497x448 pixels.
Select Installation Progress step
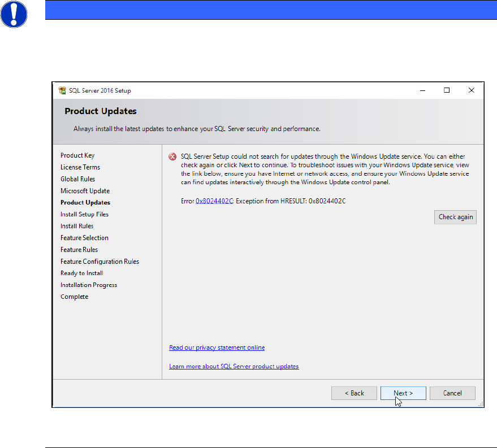tap(89, 285)
